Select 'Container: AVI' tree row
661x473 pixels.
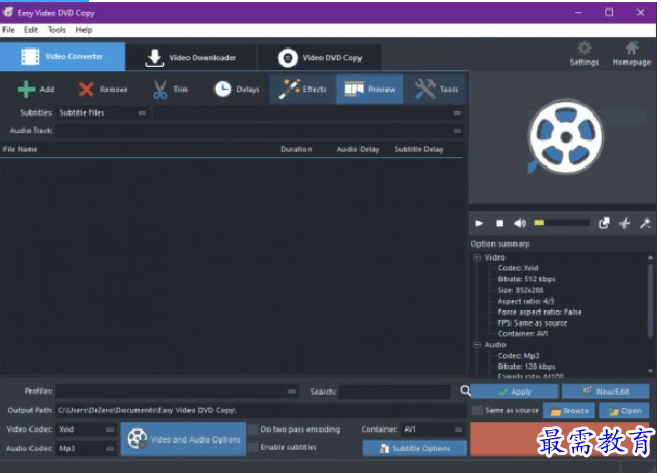pyautogui.click(x=523, y=334)
